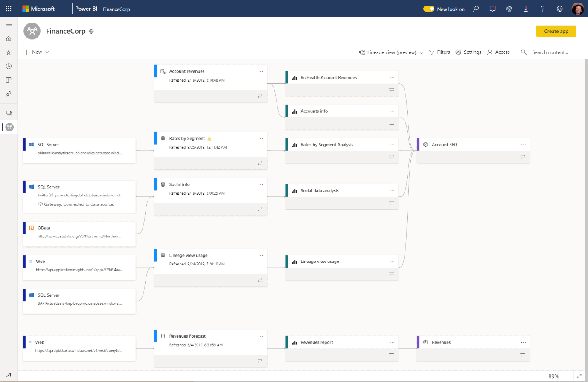Select the FinanceCorp workspace sidebar icon
Screen dimensions: 588x382
pyautogui.click(x=9, y=127)
